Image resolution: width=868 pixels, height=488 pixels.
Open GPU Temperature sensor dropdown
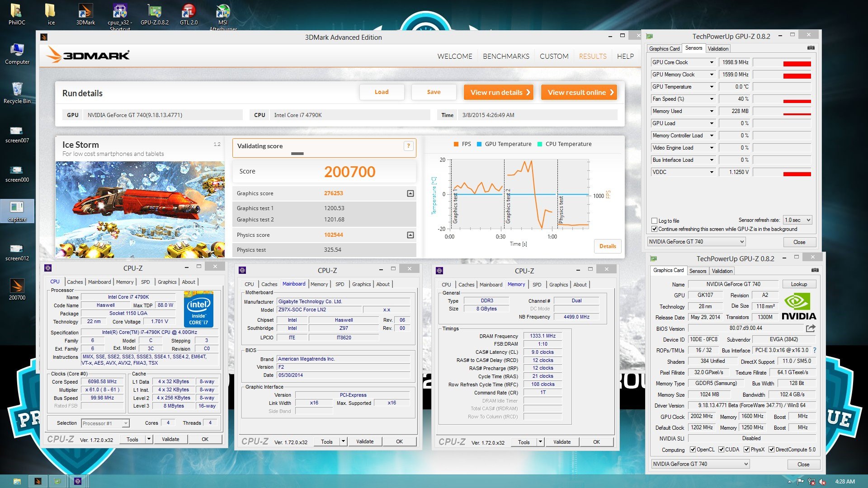click(711, 87)
